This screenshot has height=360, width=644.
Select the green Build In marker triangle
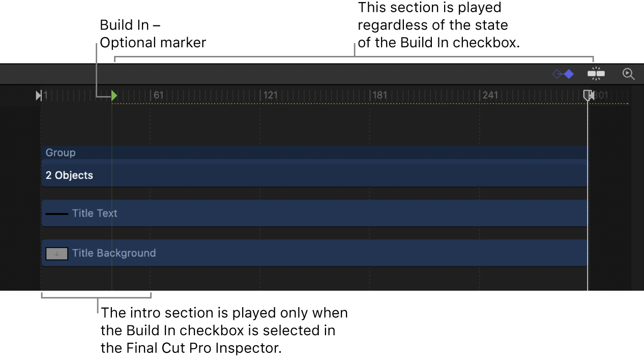click(x=114, y=95)
